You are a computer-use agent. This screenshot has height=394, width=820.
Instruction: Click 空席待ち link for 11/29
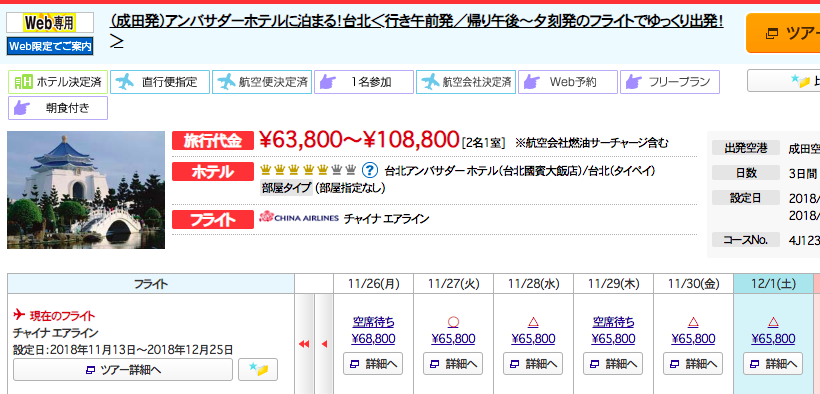tap(613, 321)
